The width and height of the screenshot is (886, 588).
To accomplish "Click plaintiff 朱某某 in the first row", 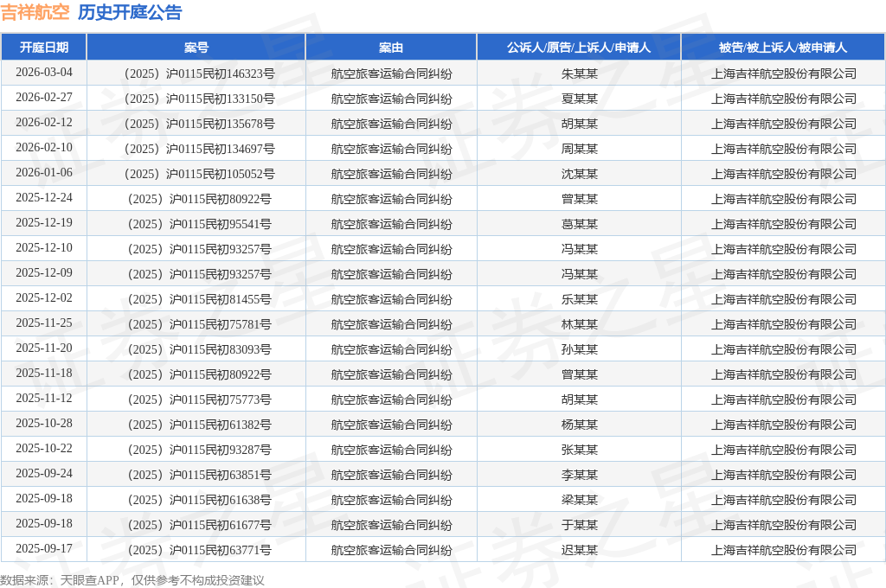I will 579,73.
